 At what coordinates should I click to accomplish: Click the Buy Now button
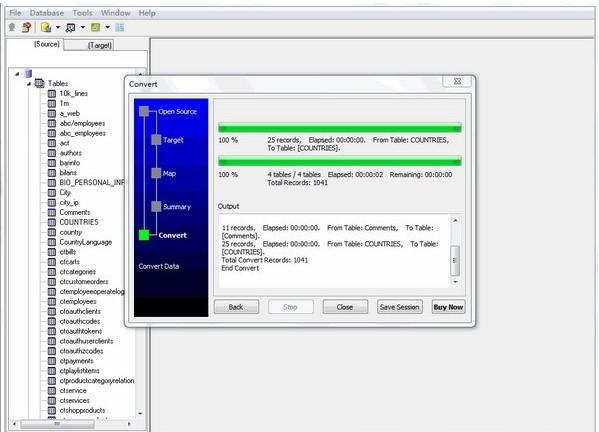[x=448, y=307]
